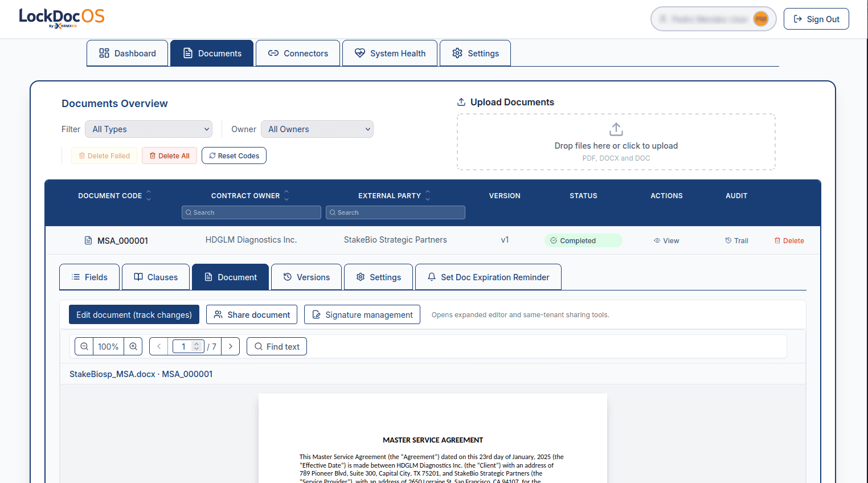Click the StakeBio Strategic Partners cell

395,240
